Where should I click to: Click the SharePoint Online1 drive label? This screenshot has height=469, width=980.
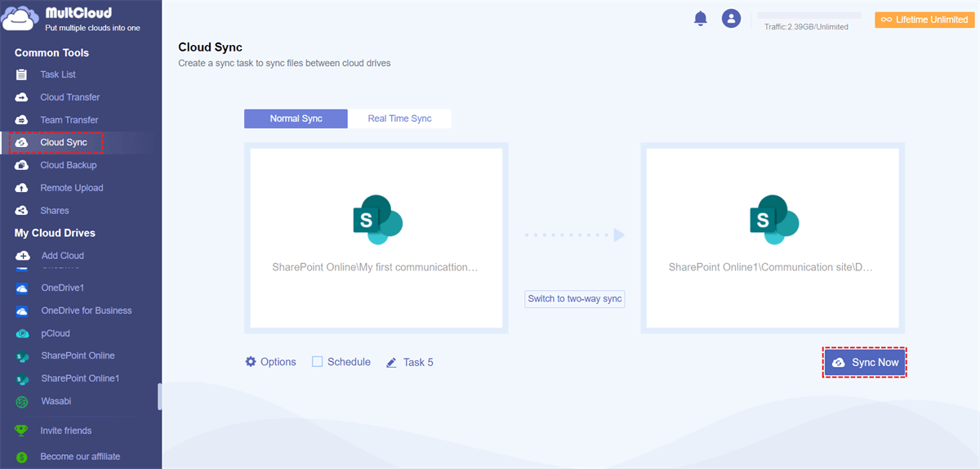81,379
